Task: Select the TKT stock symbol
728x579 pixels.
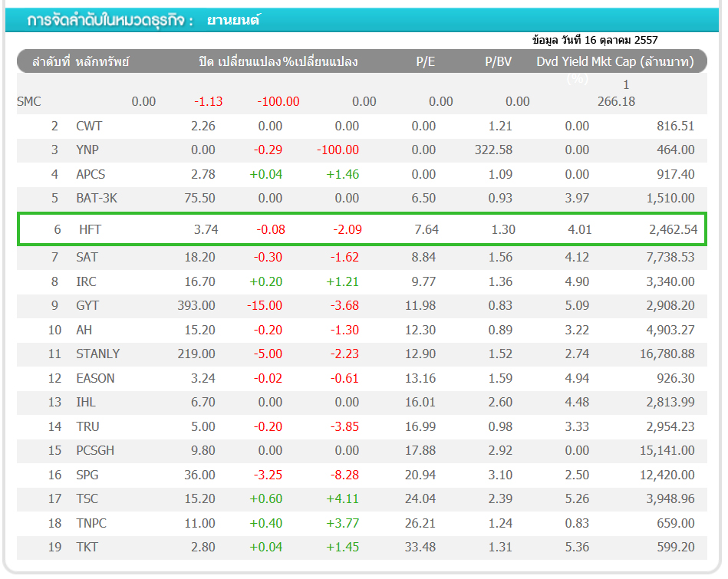Action: (x=87, y=548)
